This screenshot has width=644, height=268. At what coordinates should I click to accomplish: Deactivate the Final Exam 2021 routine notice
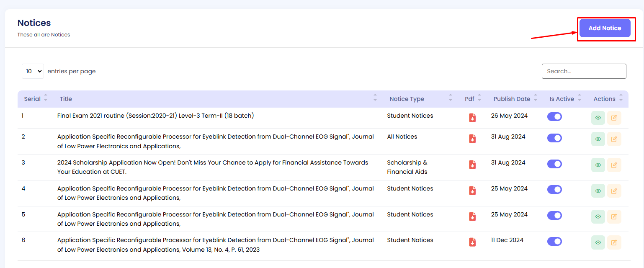(x=554, y=117)
